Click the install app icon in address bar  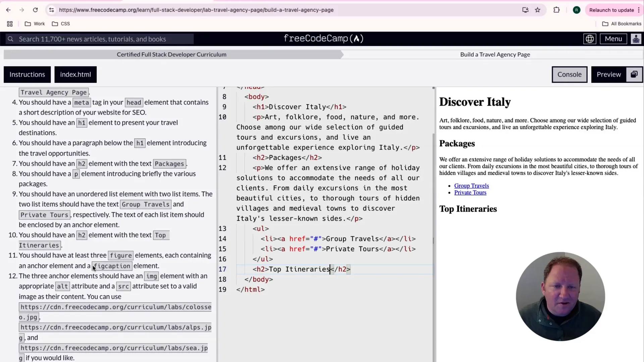click(x=525, y=10)
